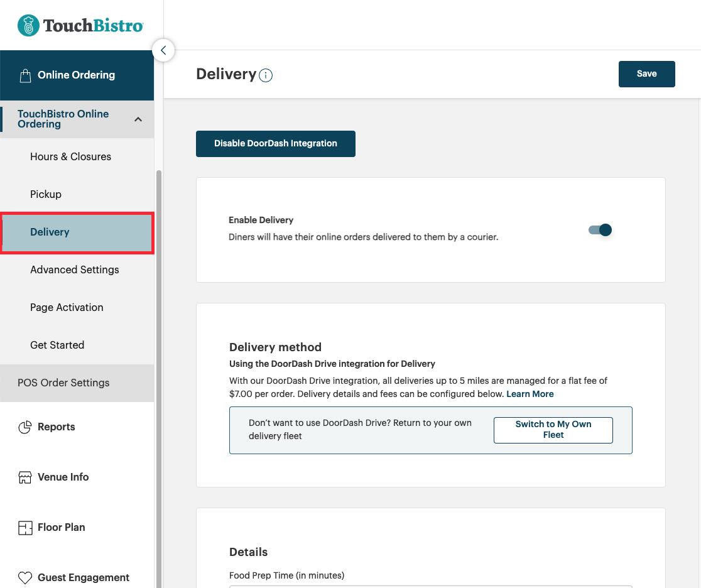Click the Food Prep Time input field
Screen dimensions: 701x588
click(431, 587)
